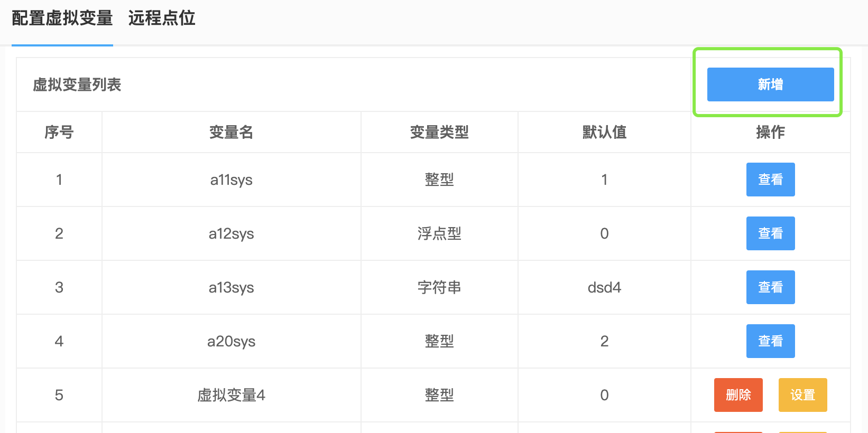Select the a12sys variable name cell
Screen dimensions: 868x433
pyautogui.click(x=232, y=234)
